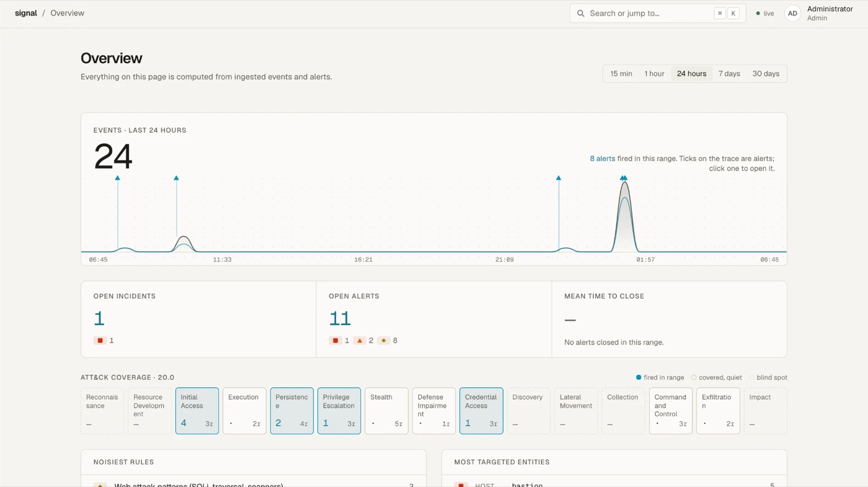Viewport: 868px width, 487px height.
Task: Select the 15 min time range
Action: [621, 74]
